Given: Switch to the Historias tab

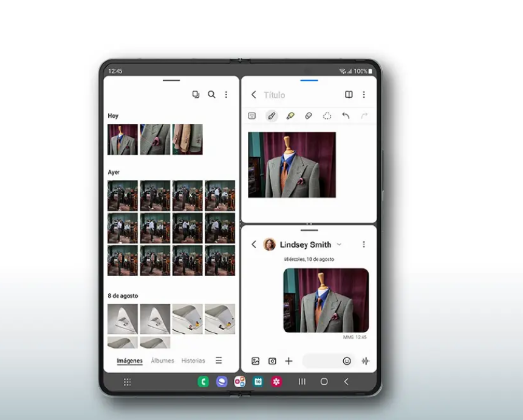Looking at the screenshot, I should 193,361.
